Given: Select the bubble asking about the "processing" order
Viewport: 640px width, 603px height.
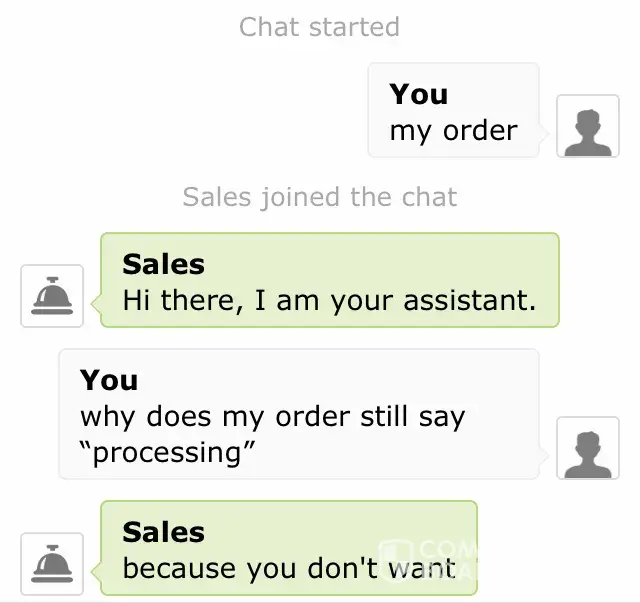Looking at the screenshot, I should click(x=298, y=414).
